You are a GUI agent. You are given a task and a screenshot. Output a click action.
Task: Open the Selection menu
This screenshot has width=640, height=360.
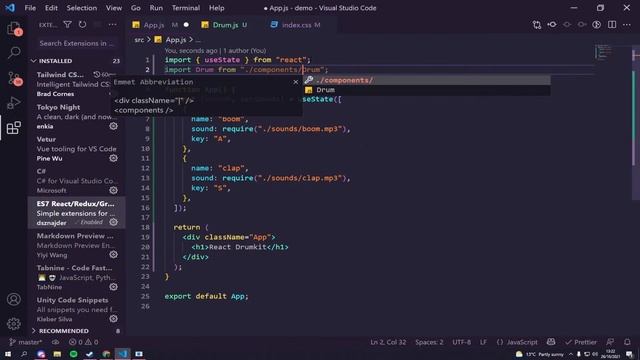point(82,8)
